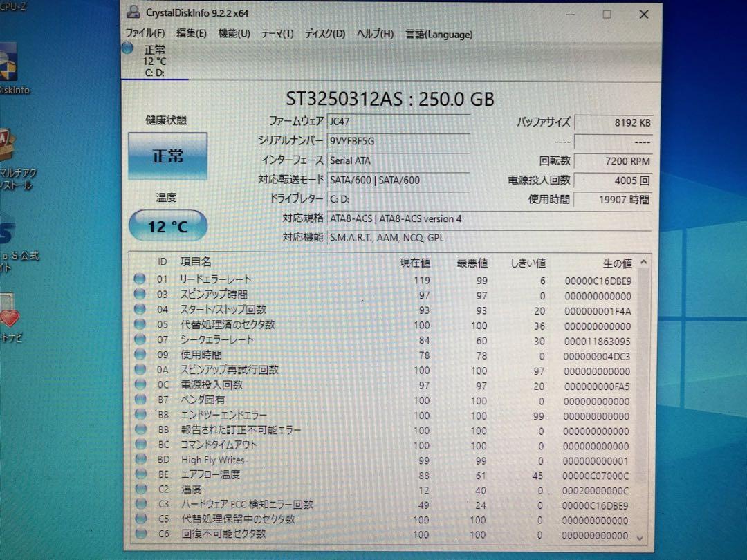Viewport: 747px width, 560px height.
Task: Open the テーマ(T) menu
Action: pos(277,34)
